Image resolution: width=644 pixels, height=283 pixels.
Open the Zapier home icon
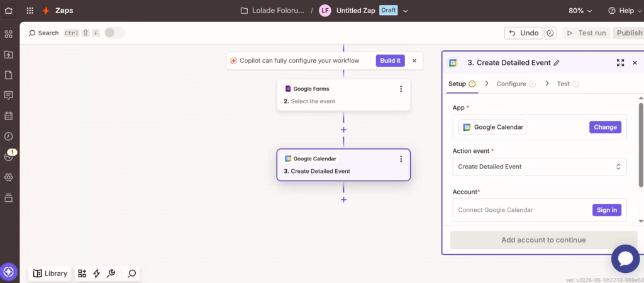[9, 11]
